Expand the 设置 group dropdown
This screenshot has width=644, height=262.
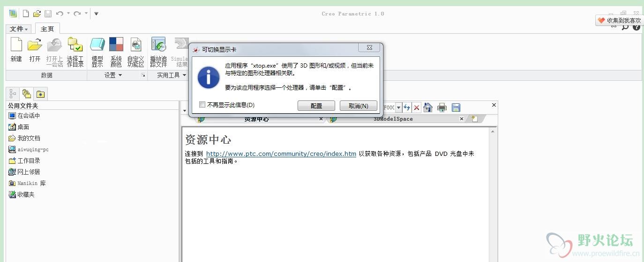click(113, 75)
